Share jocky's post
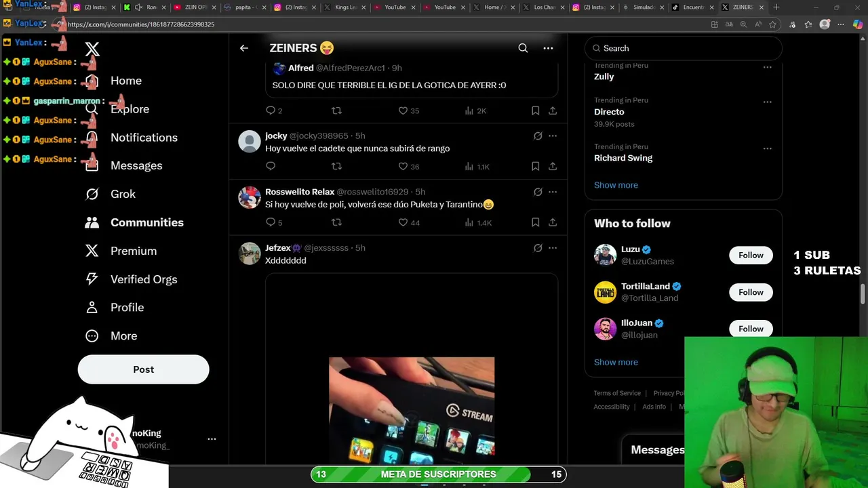The height and width of the screenshot is (488, 868). [553, 166]
